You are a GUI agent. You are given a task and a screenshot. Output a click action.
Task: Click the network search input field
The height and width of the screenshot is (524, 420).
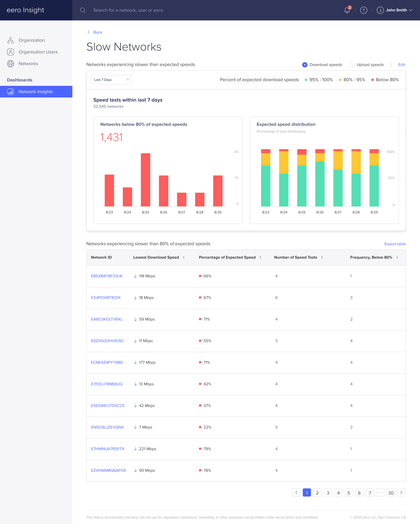[128, 10]
